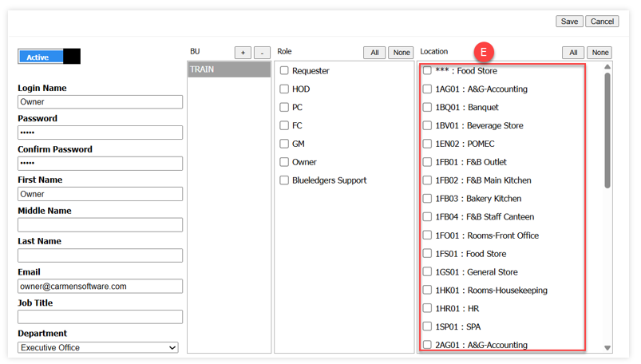Save the user profile
Image resolution: width=641 pixels, height=364 pixels.
tap(569, 22)
